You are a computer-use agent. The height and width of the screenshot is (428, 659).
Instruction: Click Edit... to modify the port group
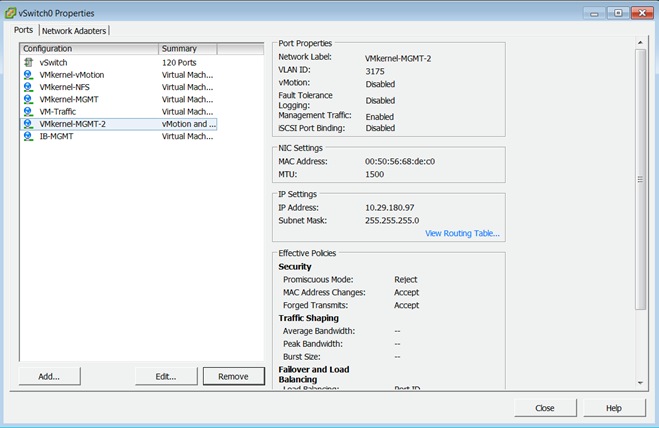[166, 376]
